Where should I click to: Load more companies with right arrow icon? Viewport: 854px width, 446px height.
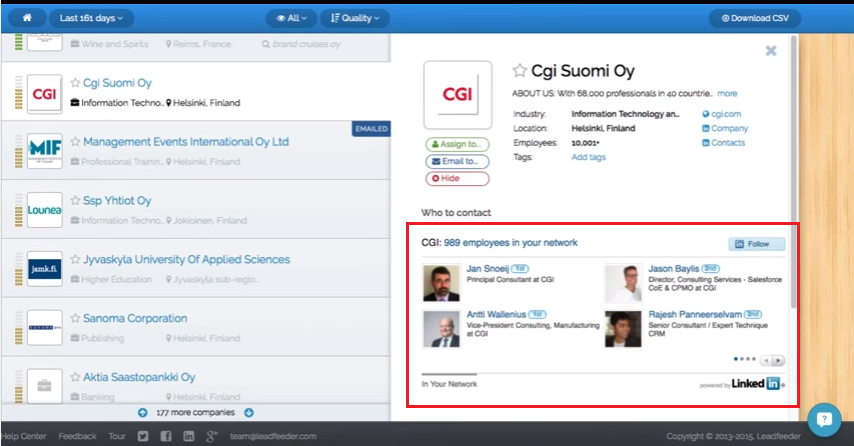pos(249,412)
